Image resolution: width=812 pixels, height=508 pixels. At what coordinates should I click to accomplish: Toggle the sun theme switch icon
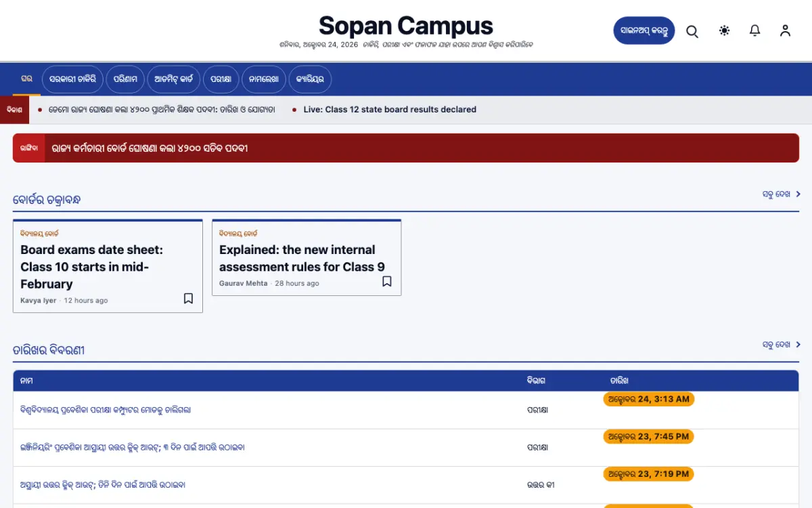click(x=725, y=30)
